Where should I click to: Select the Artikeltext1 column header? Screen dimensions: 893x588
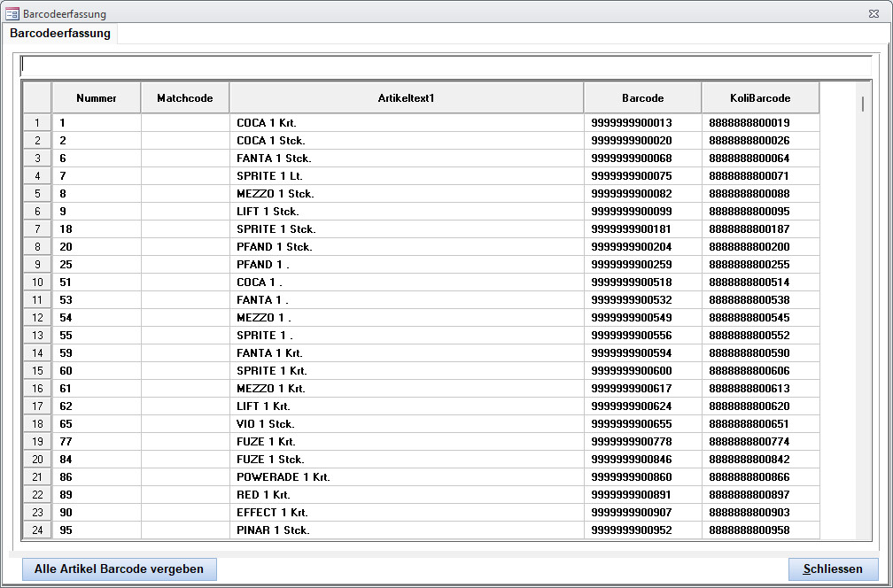tap(406, 98)
